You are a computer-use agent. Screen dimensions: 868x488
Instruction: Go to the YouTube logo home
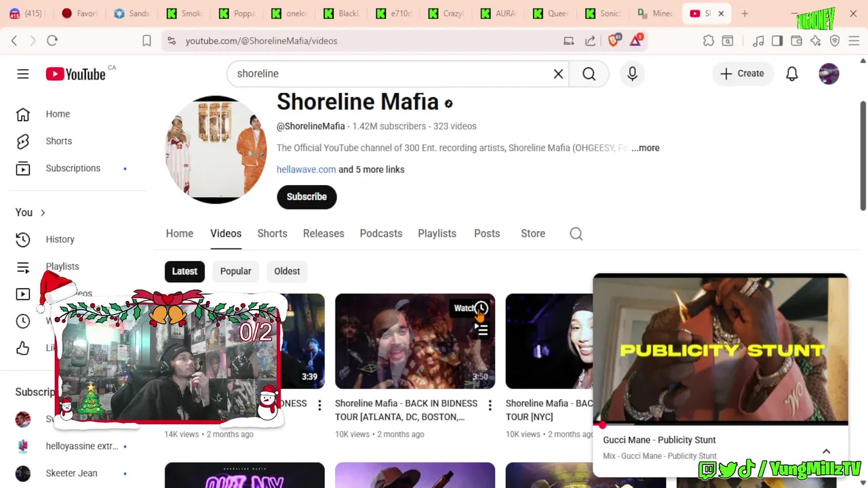76,74
